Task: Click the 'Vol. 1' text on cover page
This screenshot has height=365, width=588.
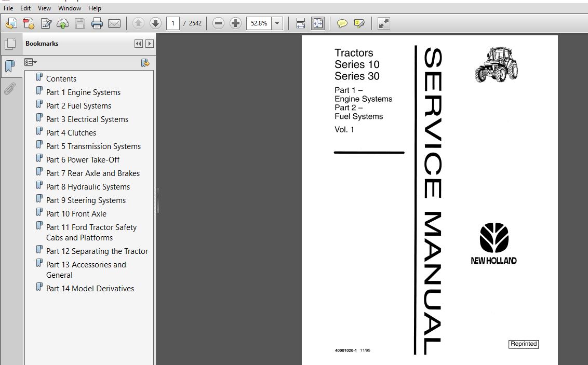Action: pos(344,130)
